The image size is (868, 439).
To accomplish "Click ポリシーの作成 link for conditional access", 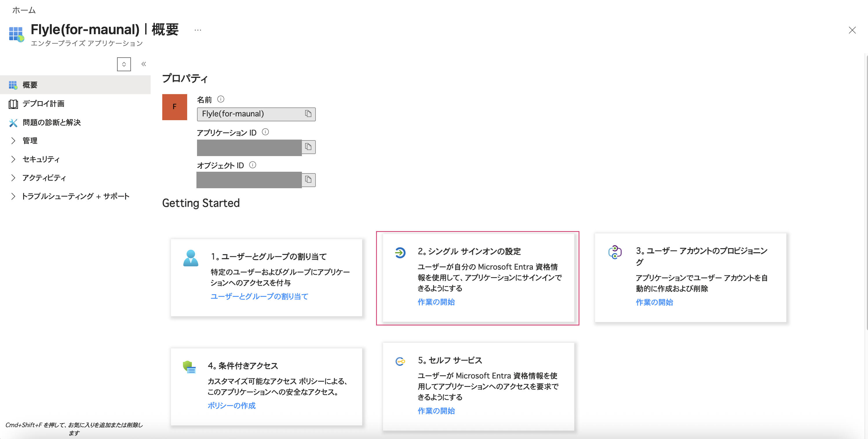I will [231, 406].
